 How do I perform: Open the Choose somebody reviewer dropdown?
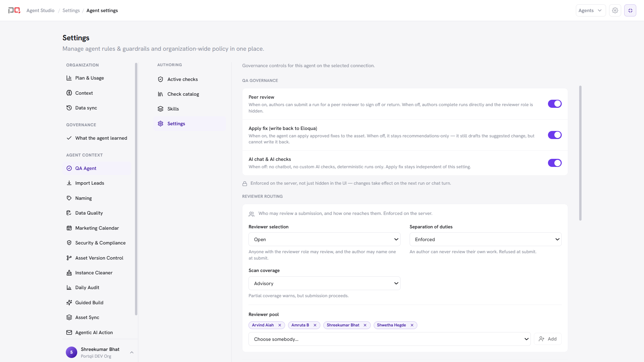click(x=389, y=339)
